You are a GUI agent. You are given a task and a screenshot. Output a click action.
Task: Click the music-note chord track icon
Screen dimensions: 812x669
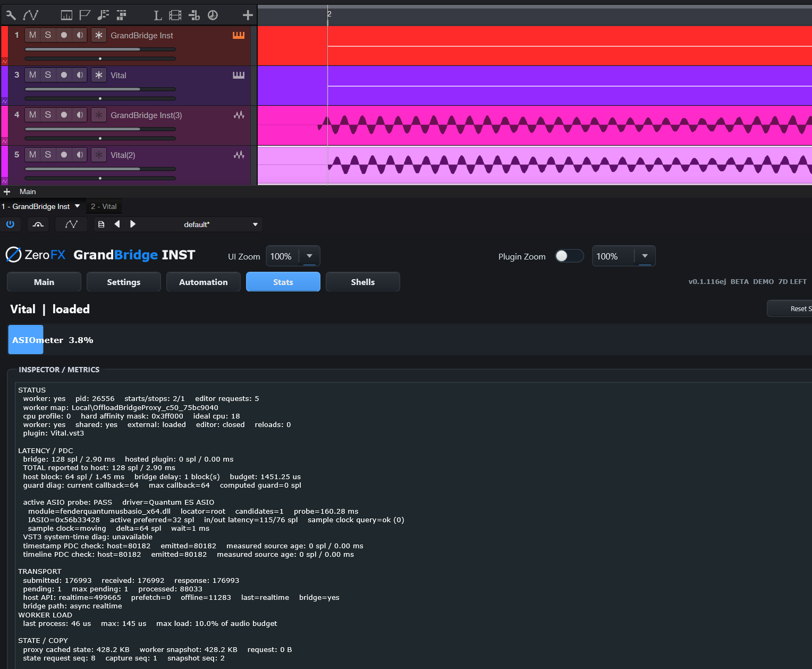pyautogui.click(x=103, y=15)
